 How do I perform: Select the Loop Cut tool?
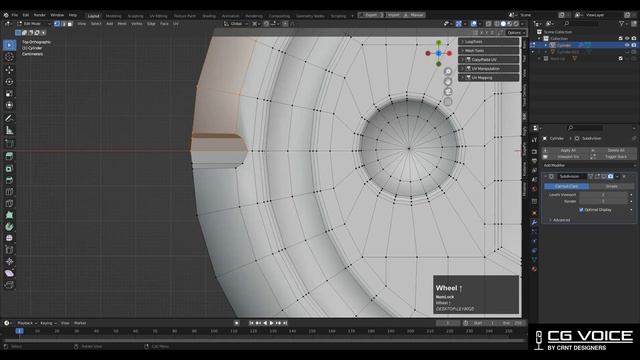[9, 192]
